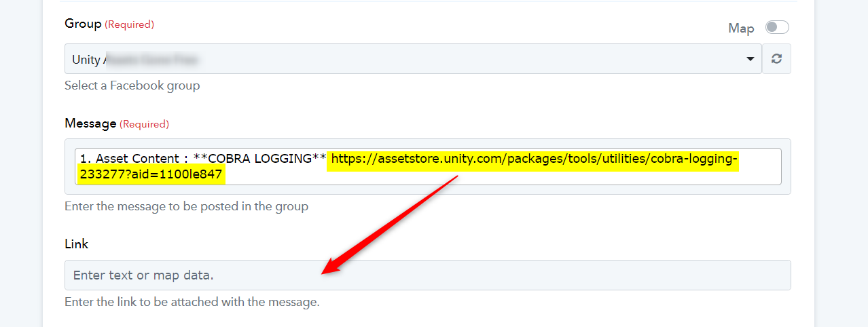Click 'Select a Facebook group' hint text
Viewport: 868px width, 327px height.
click(x=132, y=85)
